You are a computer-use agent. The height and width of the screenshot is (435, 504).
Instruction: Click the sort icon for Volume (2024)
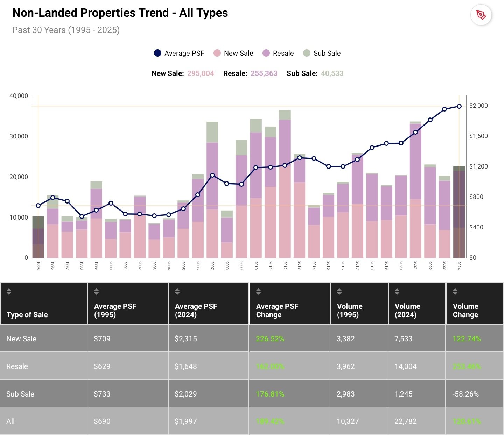click(x=397, y=291)
